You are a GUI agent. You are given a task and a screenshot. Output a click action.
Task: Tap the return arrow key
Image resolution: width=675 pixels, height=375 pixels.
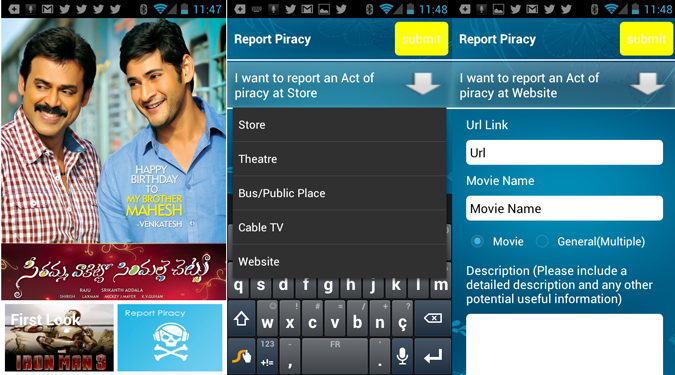[x=432, y=356]
